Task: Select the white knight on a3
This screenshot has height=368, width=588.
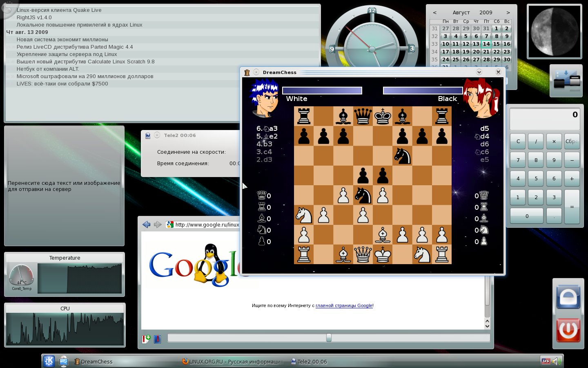Action: 304,215
